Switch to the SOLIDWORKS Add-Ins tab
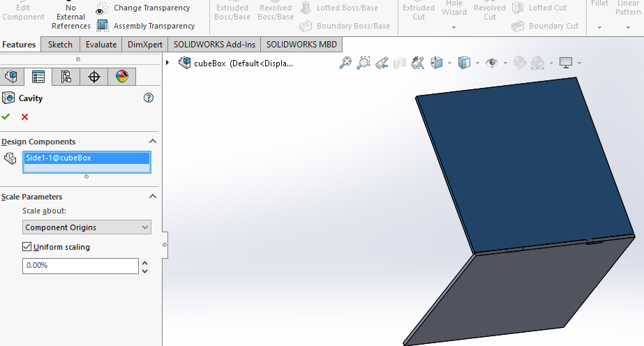This screenshot has height=346, width=644. [x=214, y=45]
